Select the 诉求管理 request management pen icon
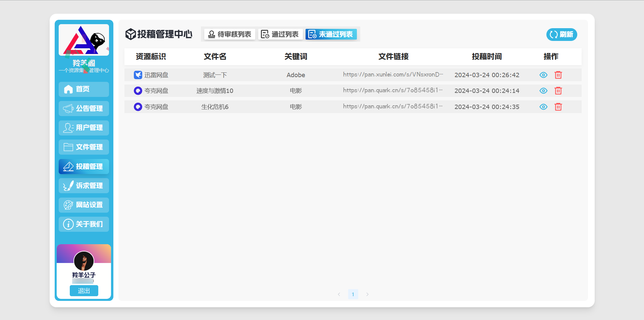The width and height of the screenshot is (644, 320). coord(84,185)
